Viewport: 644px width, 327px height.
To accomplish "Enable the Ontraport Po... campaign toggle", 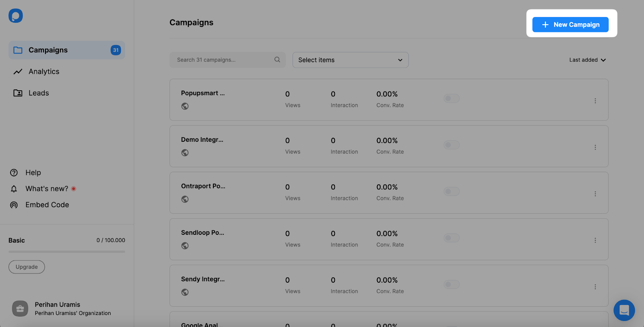I will (451, 191).
